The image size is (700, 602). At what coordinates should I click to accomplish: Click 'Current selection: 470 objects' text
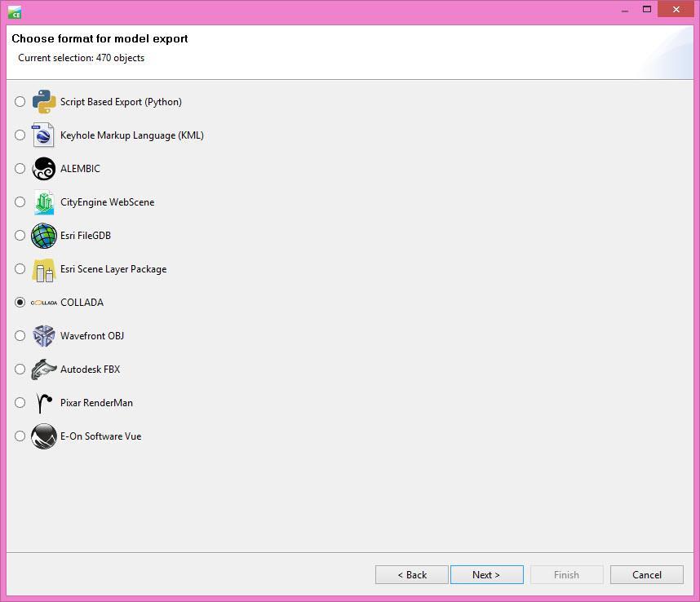point(82,58)
